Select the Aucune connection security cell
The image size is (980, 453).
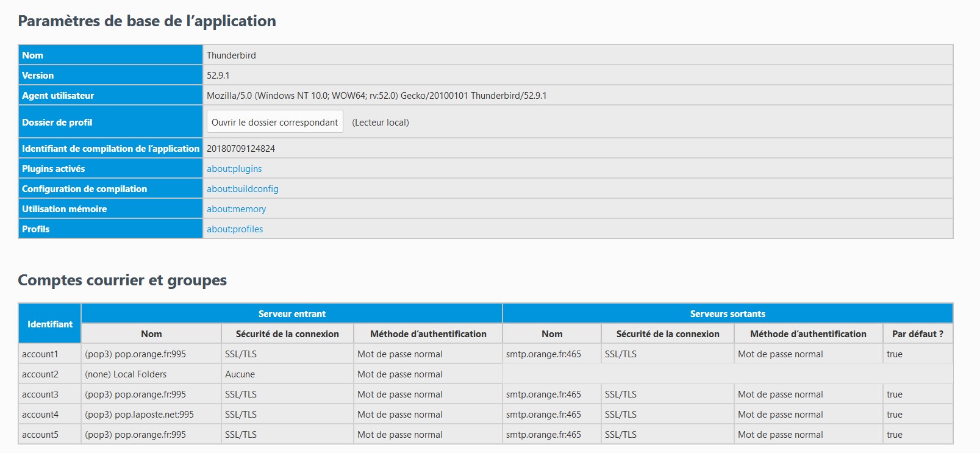click(x=240, y=374)
